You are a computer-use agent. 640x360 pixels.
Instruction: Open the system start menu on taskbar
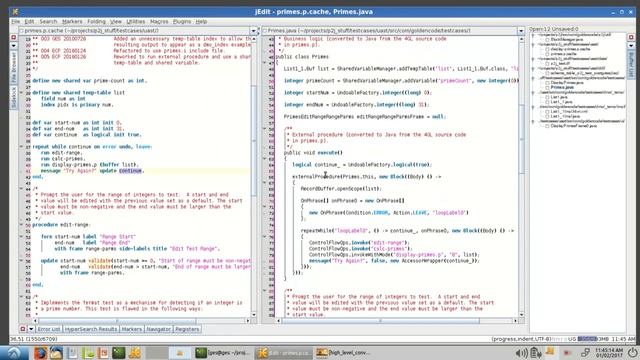13,353
